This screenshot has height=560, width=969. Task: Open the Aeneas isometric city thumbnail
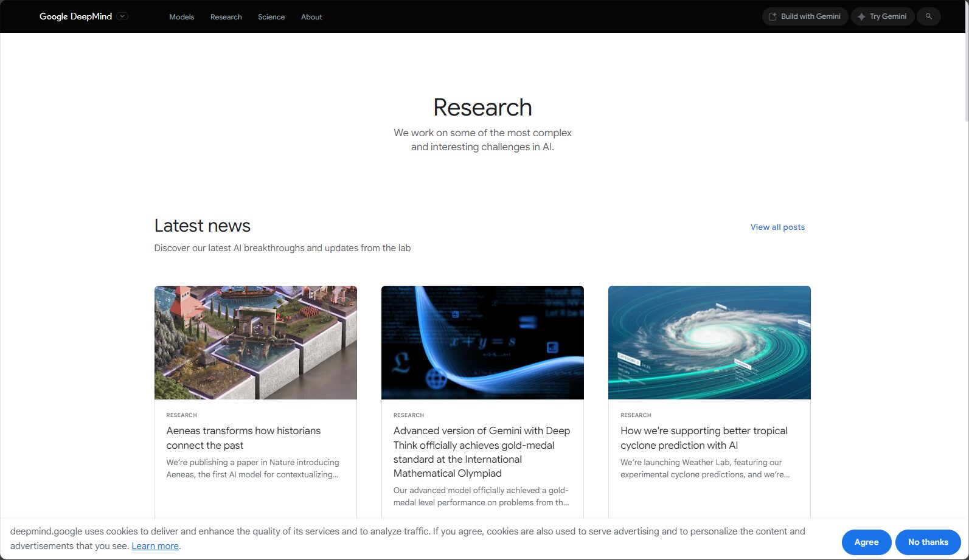click(x=255, y=342)
